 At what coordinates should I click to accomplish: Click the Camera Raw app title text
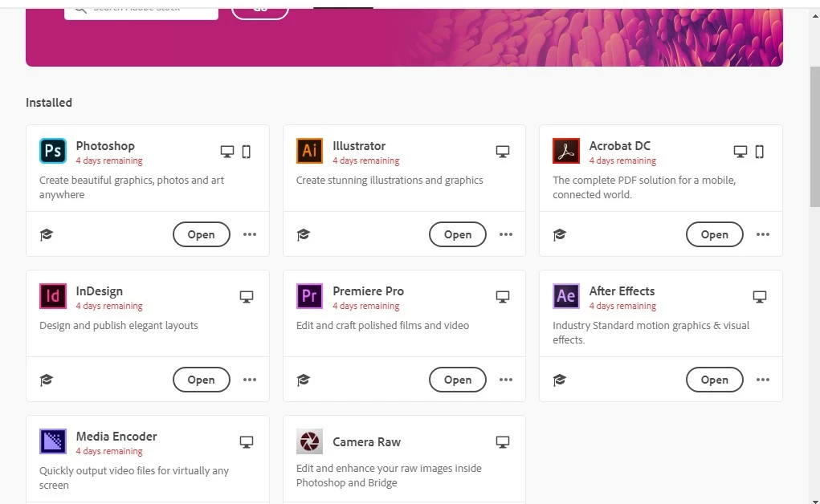[x=366, y=442]
